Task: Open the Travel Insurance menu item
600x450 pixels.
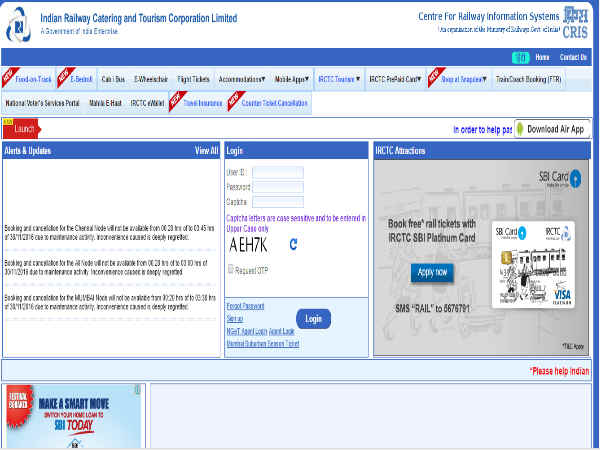Action: (x=203, y=103)
